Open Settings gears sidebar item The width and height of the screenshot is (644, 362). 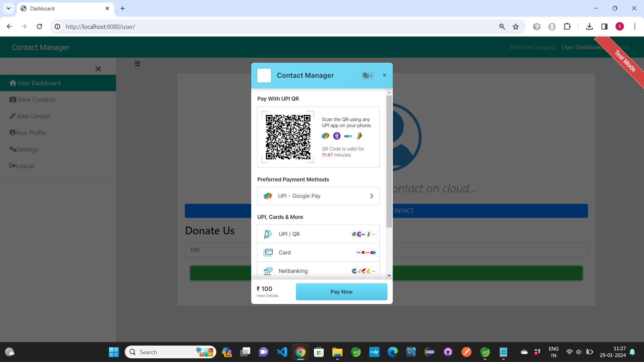[x=28, y=149]
